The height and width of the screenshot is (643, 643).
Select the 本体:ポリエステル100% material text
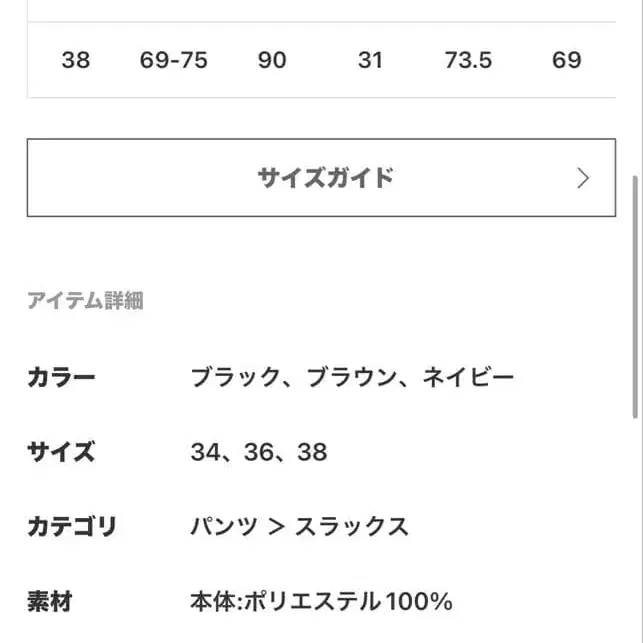point(322,602)
